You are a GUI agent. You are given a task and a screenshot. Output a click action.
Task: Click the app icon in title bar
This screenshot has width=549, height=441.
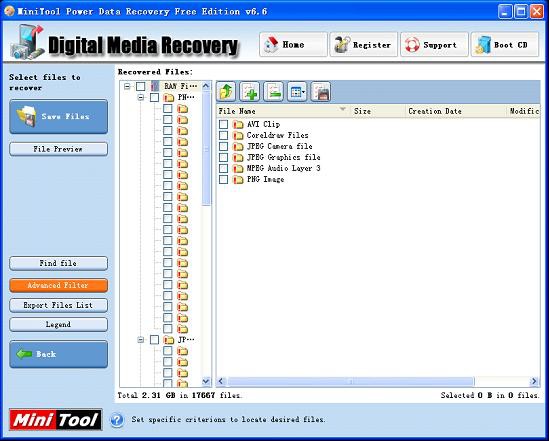point(9,11)
